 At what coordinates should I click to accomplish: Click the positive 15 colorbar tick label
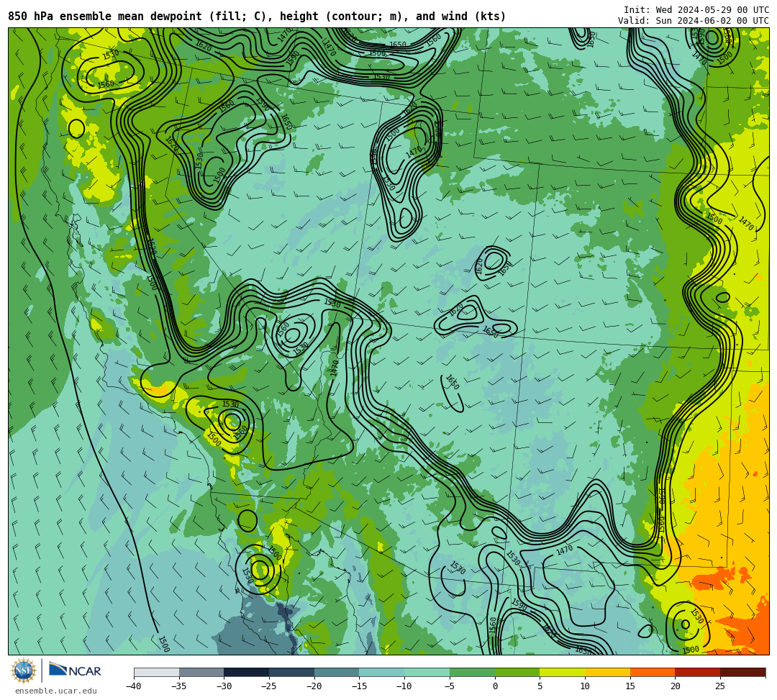pos(630,686)
